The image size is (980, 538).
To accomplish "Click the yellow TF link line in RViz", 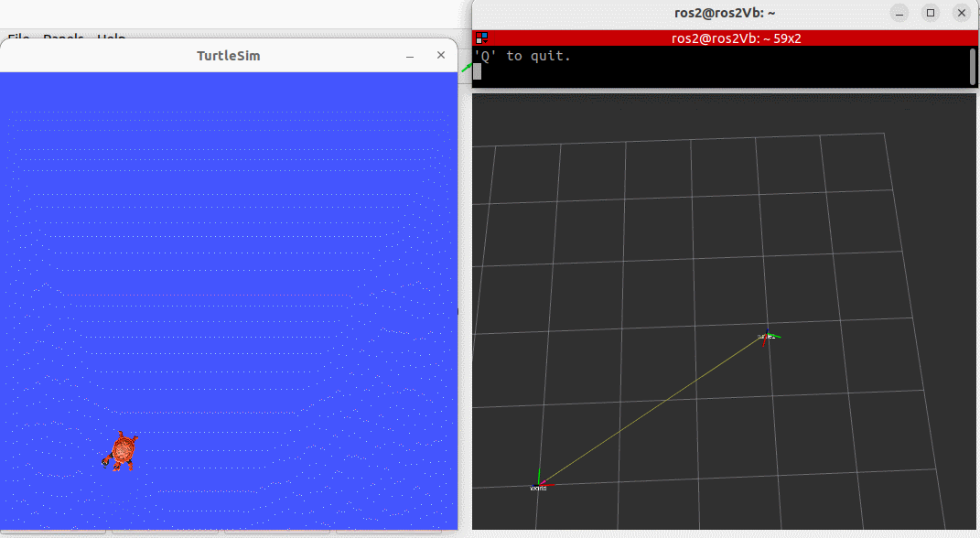I will [652, 411].
